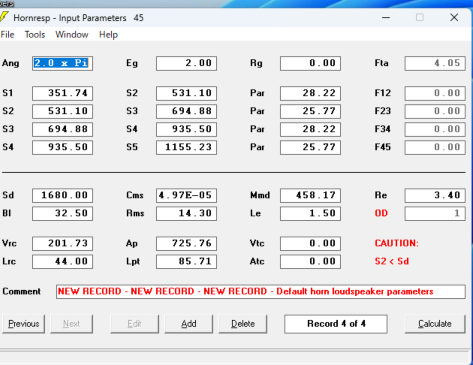The width and height of the screenshot is (473, 365).
Task: Click the Vtc field
Action: point(310,243)
